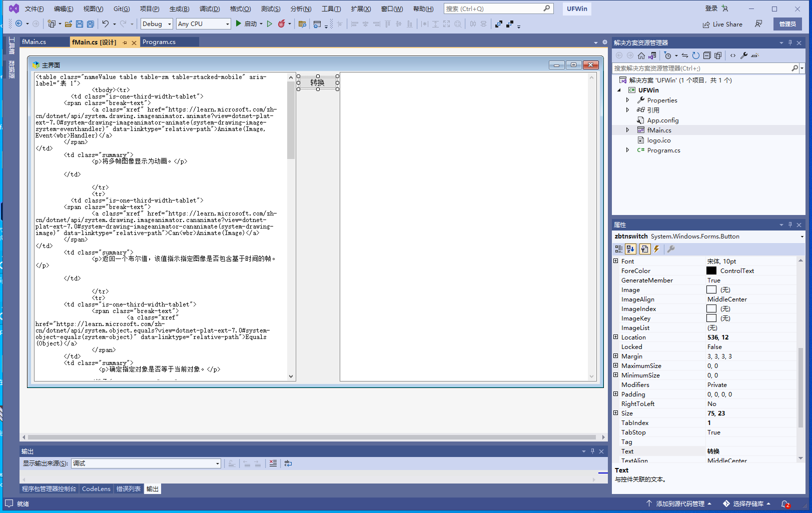Switch to the 错误列表 tab
Screen dimensions: 812x513
coord(129,489)
